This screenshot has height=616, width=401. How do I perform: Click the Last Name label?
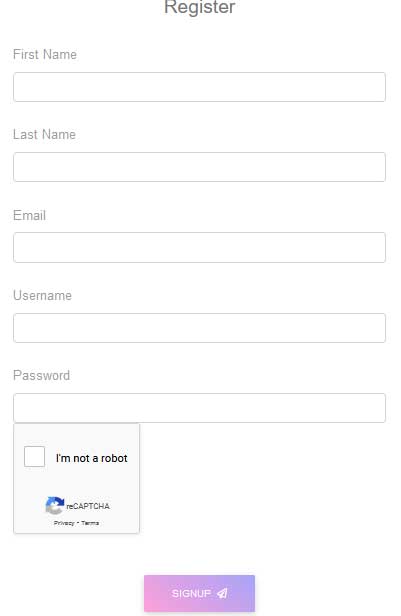[x=44, y=134]
